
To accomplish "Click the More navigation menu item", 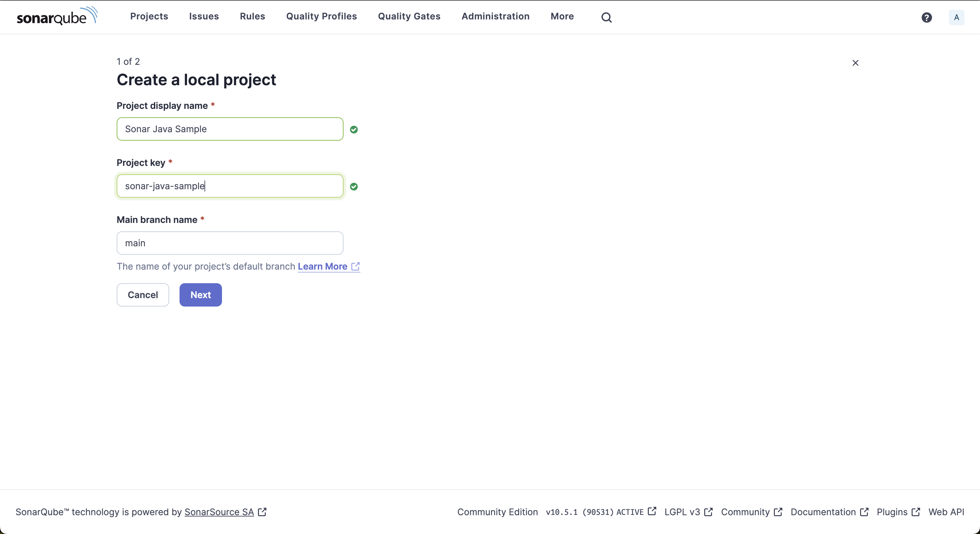I will point(563,17).
